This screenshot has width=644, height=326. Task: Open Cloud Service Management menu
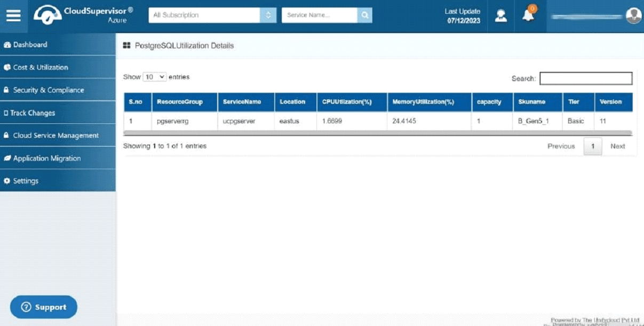pos(58,136)
